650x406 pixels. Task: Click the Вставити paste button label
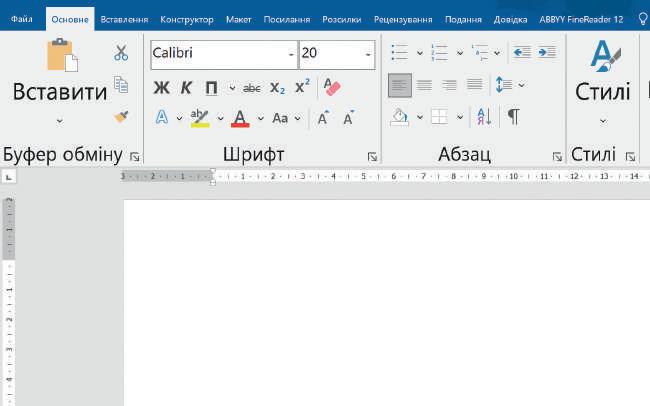pos(60,92)
